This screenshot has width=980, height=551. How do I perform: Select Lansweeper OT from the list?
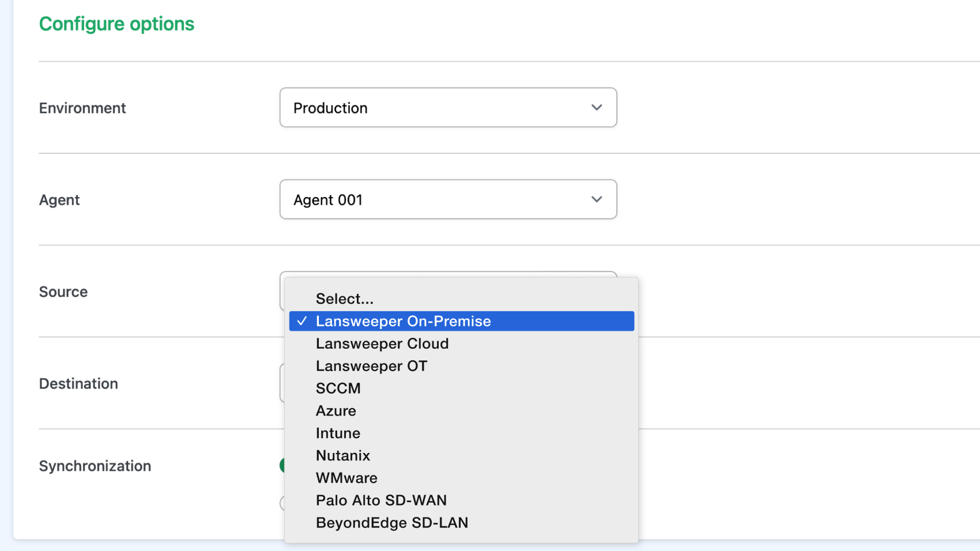(x=371, y=365)
